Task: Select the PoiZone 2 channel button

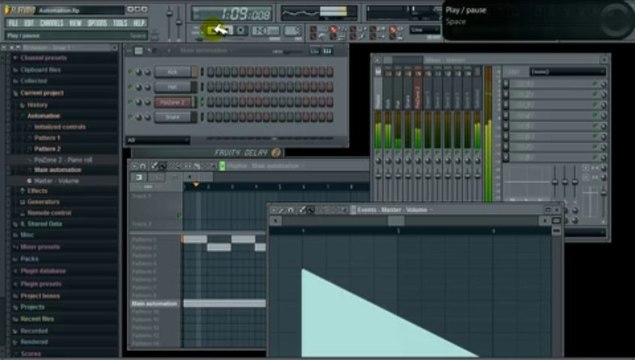Action: tap(173, 102)
